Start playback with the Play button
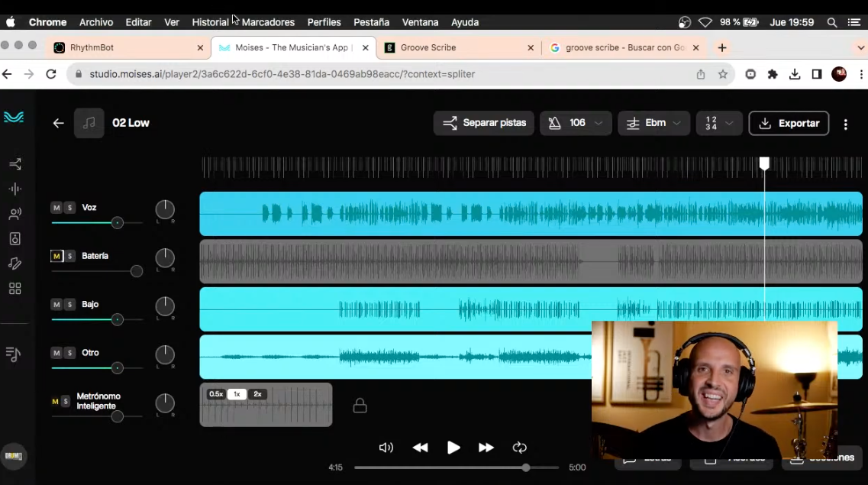The height and width of the screenshot is (485, 868). click(453, 448)
